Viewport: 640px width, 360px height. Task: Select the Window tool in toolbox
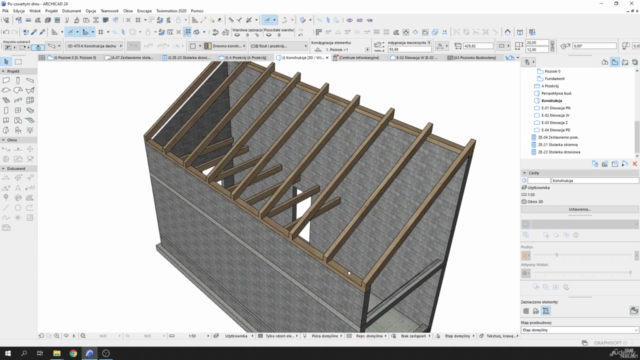coord(18,110)
